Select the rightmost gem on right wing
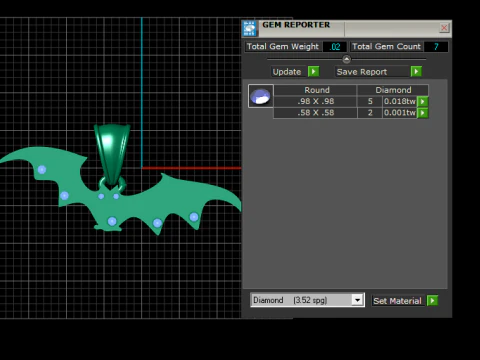Viewport: 480px width, 360px height. pos(194,217)
